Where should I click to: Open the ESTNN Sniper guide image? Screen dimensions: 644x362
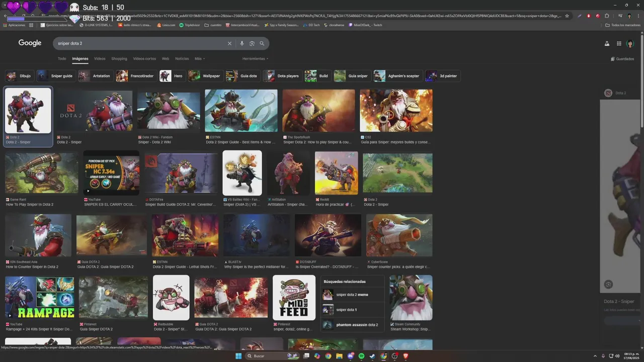coord(241,111)
